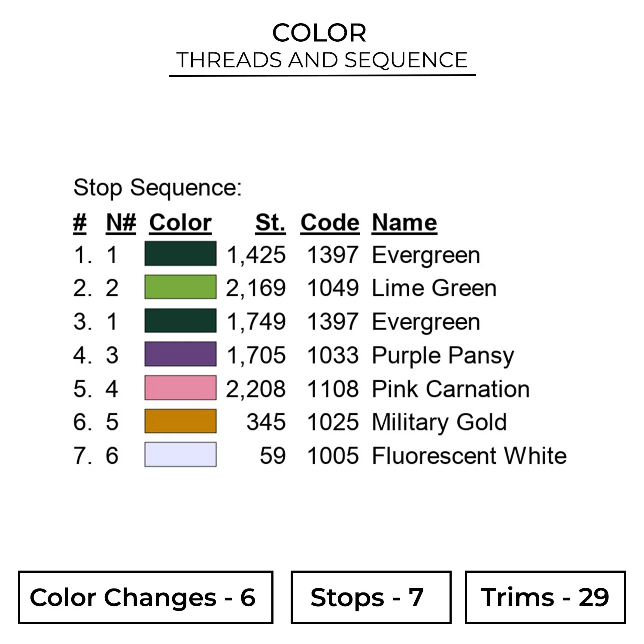The width and height of the screenshot is (644, 644).
Task: Click the Name column header
Action: pyautogui.click(x=404, y=223)
